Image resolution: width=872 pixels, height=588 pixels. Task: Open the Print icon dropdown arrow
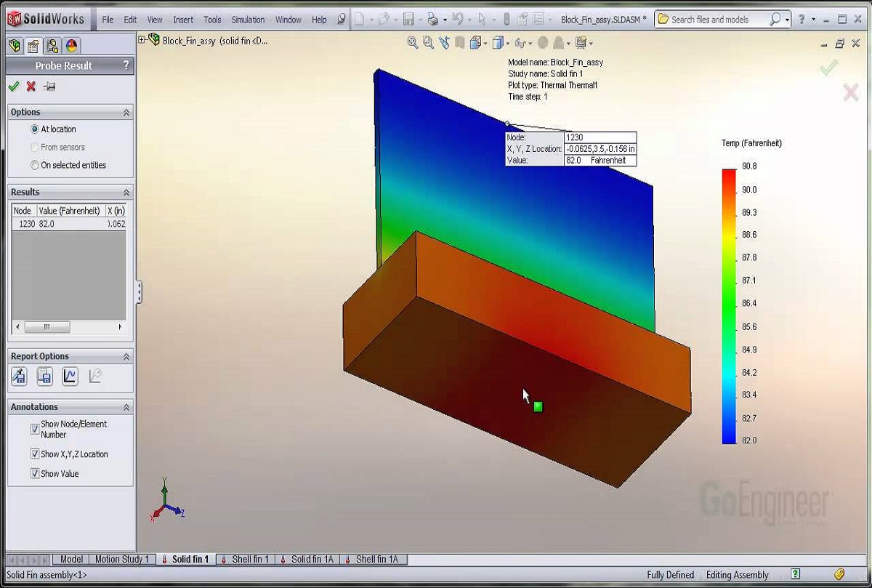click(444, 20)
